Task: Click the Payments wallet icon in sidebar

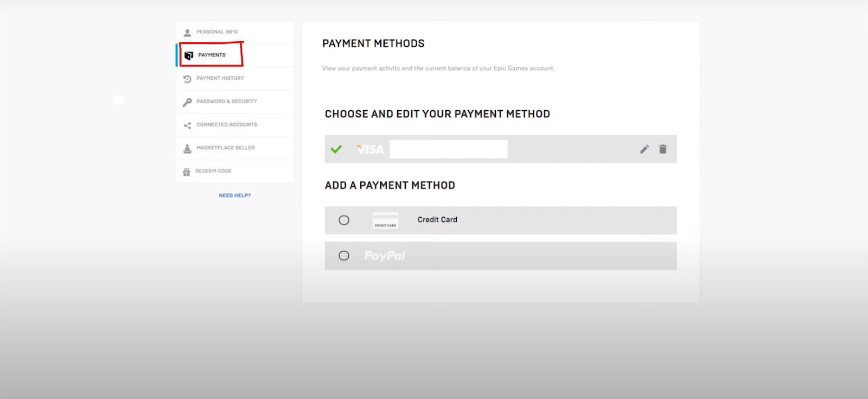Action: 189,55
